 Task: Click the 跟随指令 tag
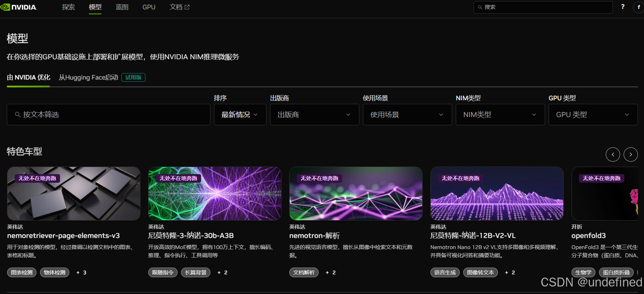pos(163,272)
